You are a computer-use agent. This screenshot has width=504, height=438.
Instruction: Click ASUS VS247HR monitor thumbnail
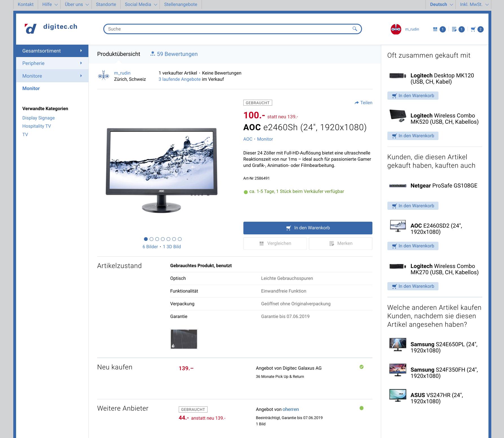pyautogui.click(x=398, y=395)
